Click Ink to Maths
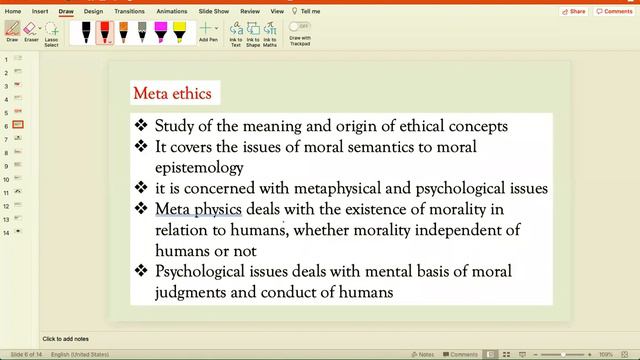This screenshot has width=640, height=360. point(270,34)
